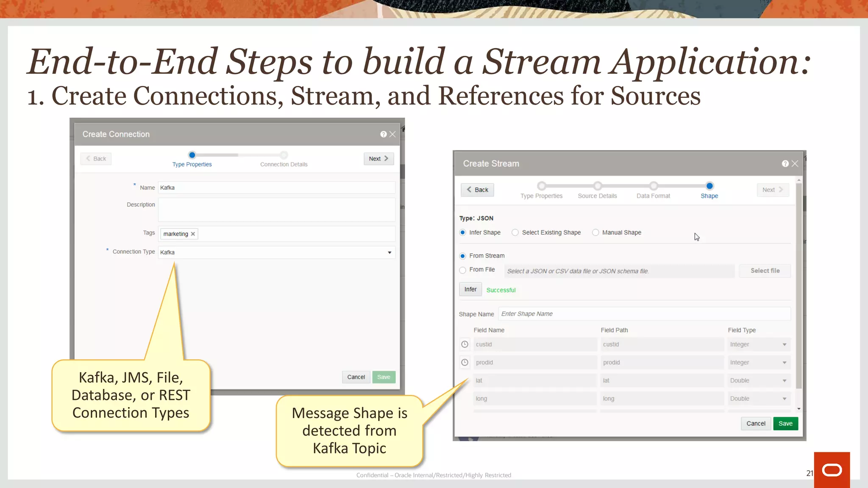Viewport: 868px width, 488px height.
Task: Select Infer Shape radio option
Action: point(462,233)
